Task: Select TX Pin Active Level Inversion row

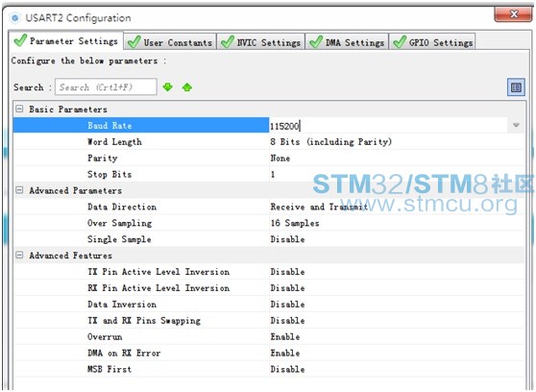Action: coord(269,272)
